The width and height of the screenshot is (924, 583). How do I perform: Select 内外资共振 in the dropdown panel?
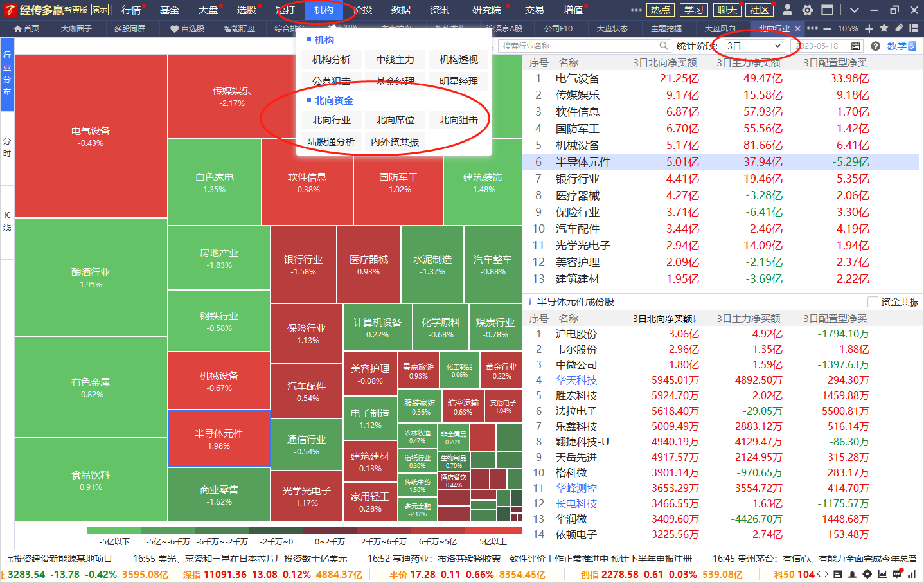pyautogui.click(x=395, y=142)
